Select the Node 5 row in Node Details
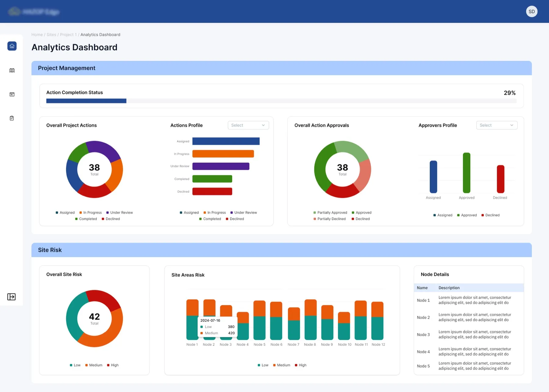Screen dimensions: 549x392 click(x=469, y=366)
